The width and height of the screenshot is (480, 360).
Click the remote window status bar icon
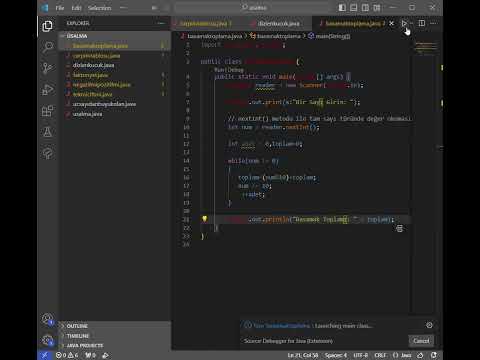44,355
